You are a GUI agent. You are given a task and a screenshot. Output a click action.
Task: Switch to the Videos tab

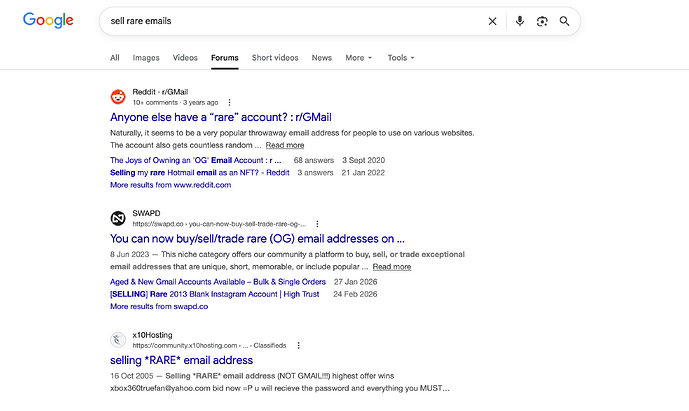[x=185, y=58]
